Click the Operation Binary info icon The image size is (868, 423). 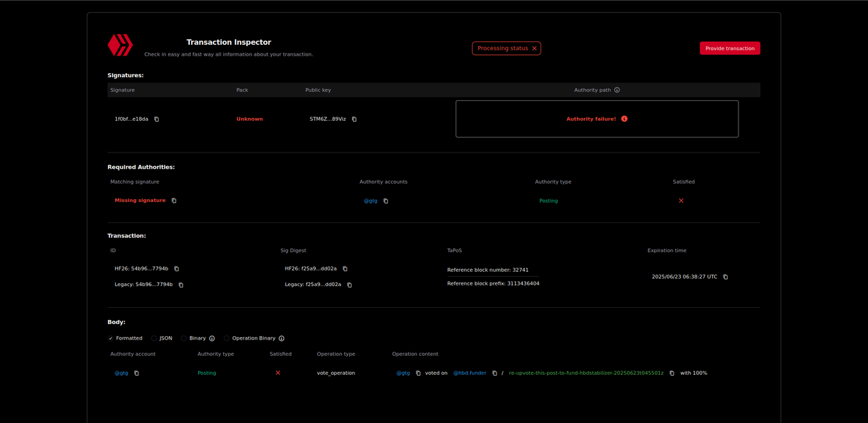point(281,338)
